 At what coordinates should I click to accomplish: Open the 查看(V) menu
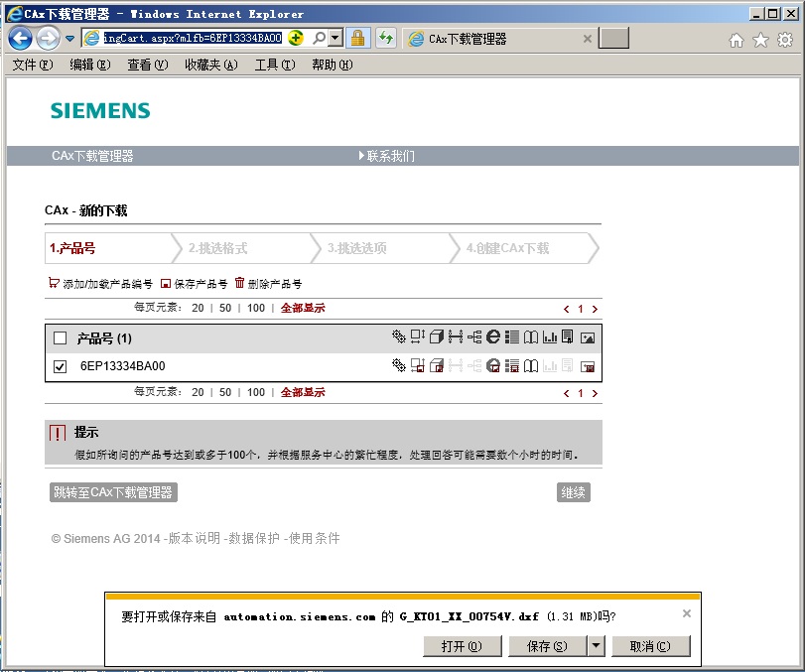click(147, 65)
